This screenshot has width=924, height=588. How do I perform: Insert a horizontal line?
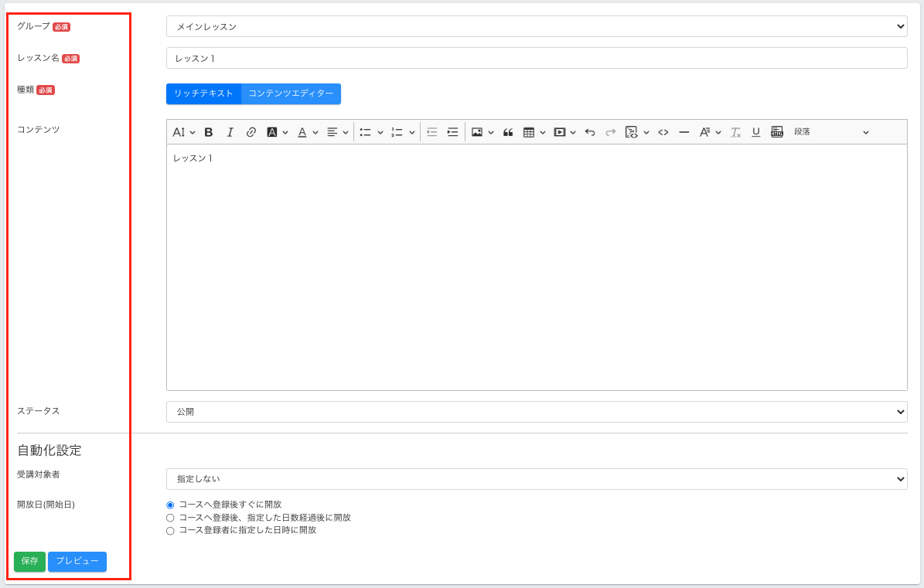pos(684,132)
